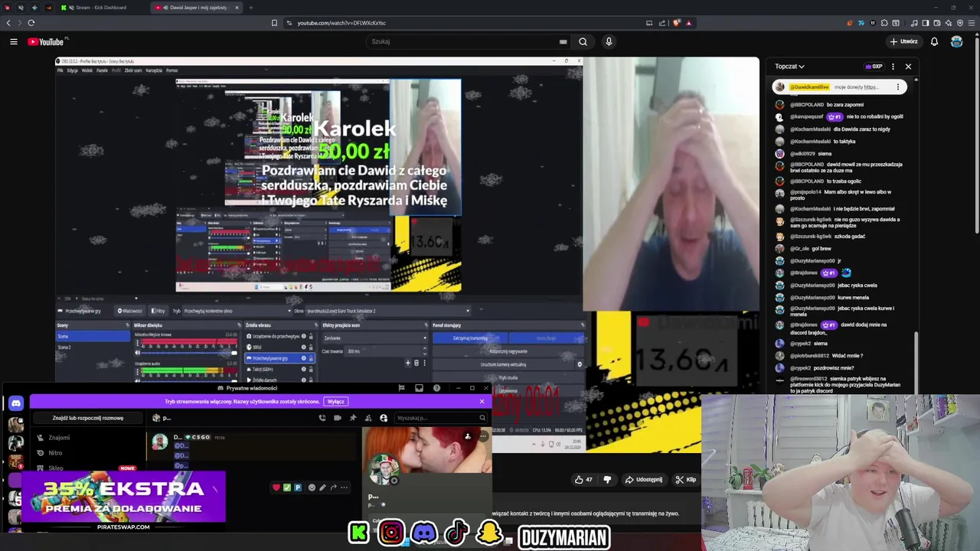Viewport: 980px width, 551px height.
Task: Dismiss the Discord streamer mode banner
Action: click(x=482, y=402)
